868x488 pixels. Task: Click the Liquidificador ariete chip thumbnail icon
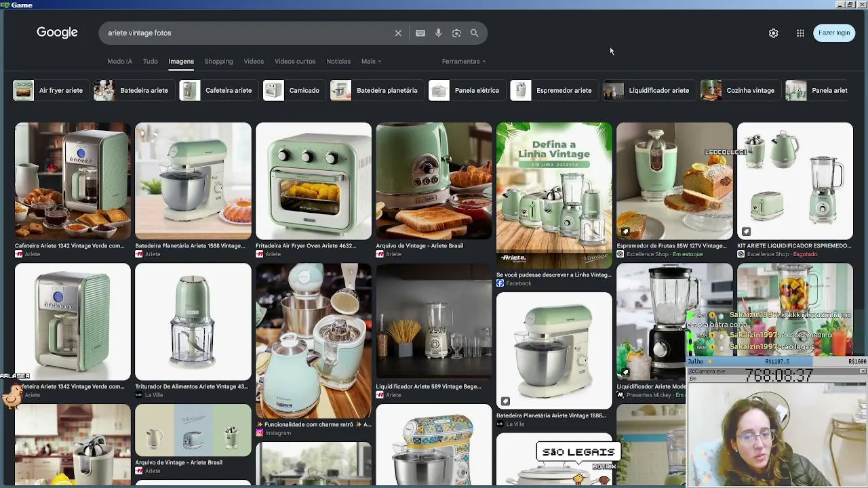614,90
